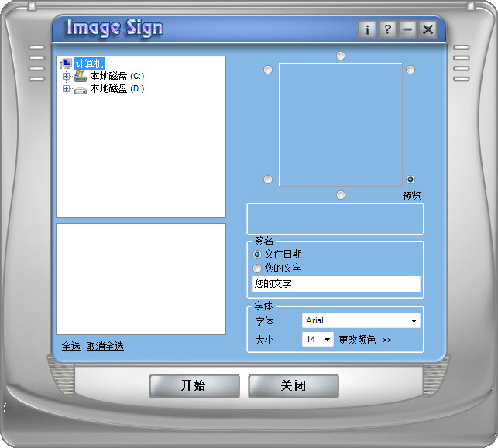Click the 预览 preview link
The width and height of the screenshot is (498, 448).
coord(412,196)
